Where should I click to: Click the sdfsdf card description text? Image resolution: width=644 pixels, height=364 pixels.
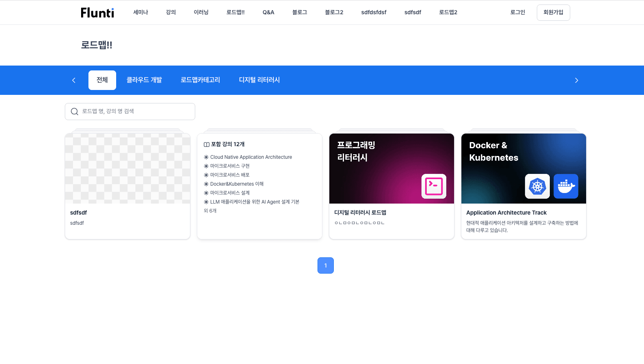coord(77,223)
